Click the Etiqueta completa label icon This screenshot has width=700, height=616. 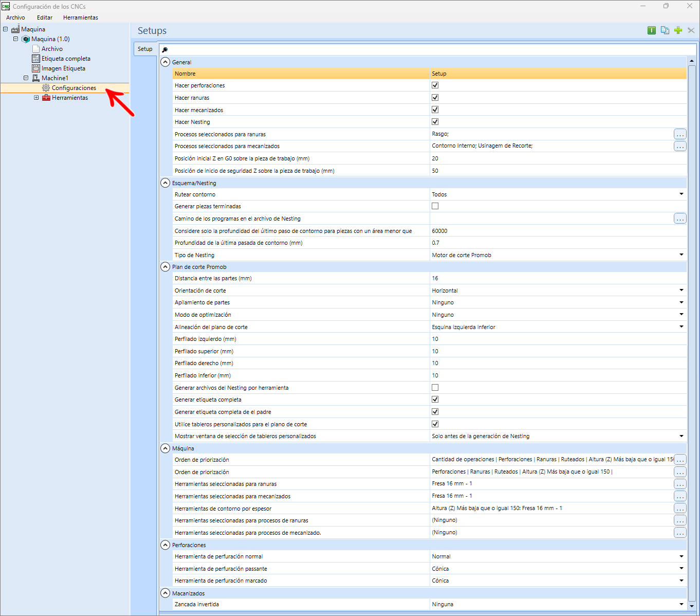pos(36,59)
